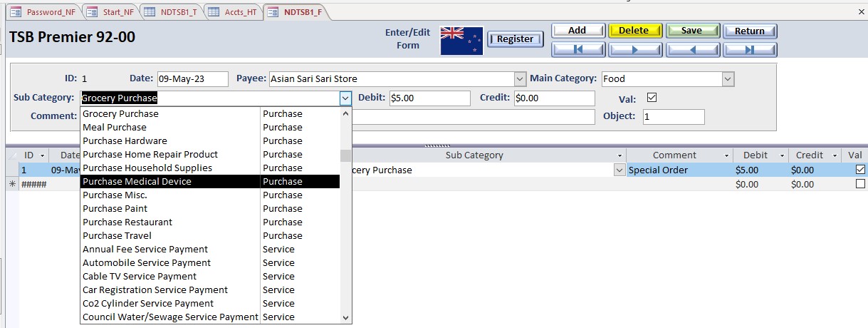The width and height of the screenshot is (868, 328).
Task: Collapse the Sub Category dropdown arrow
Action: (345, 98)
